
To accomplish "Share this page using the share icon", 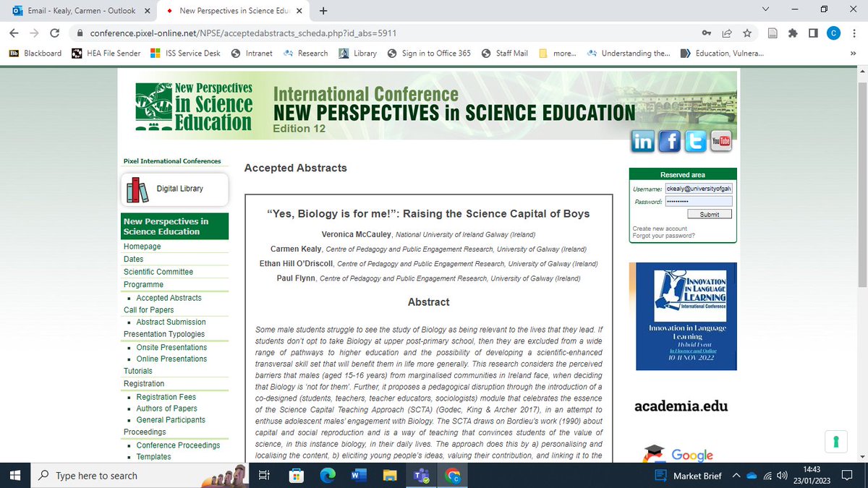I will 727,33.
